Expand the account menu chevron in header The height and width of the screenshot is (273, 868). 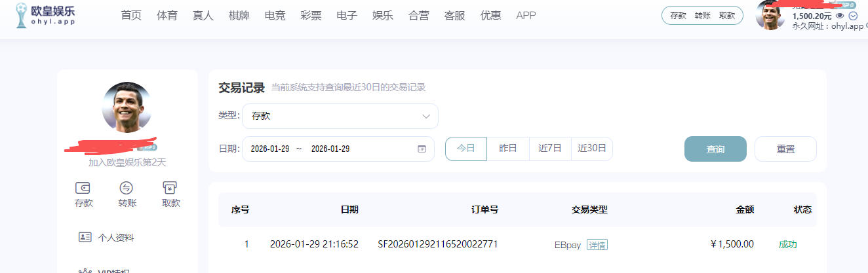click(853, 16)
